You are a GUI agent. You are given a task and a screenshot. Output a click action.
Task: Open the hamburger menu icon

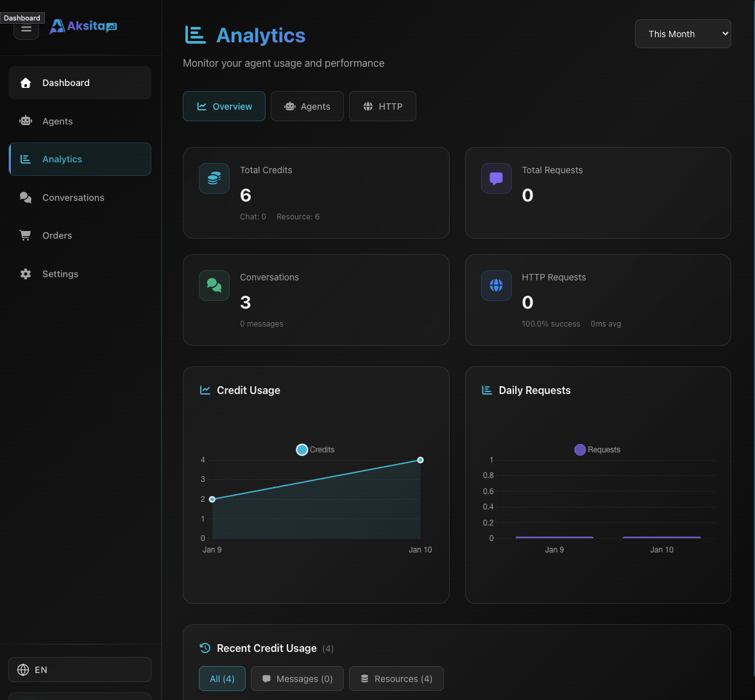(26, 29)
